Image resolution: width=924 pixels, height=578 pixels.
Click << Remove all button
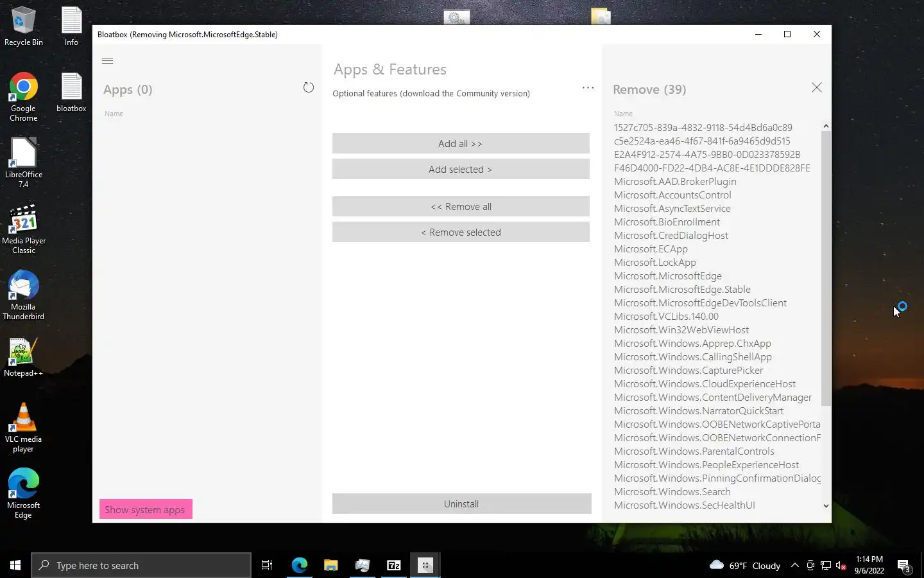pyautogui.click(x=461, y=206)
